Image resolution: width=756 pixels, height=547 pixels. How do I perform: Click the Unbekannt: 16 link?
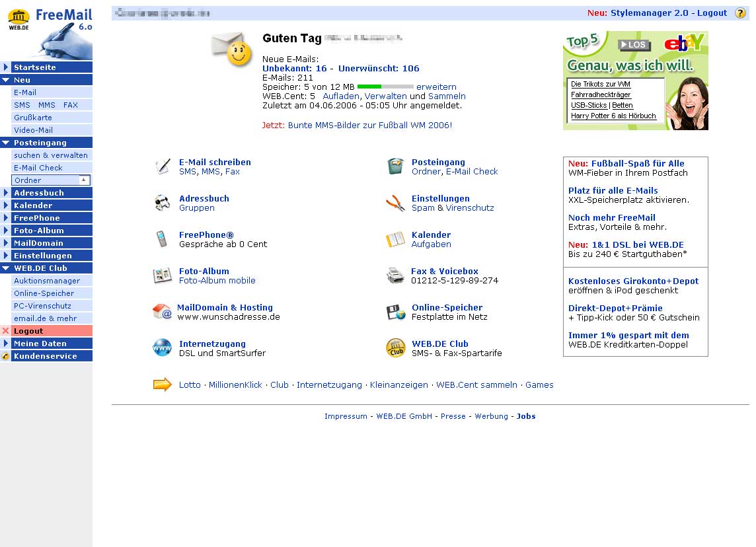tap(295, 69)
